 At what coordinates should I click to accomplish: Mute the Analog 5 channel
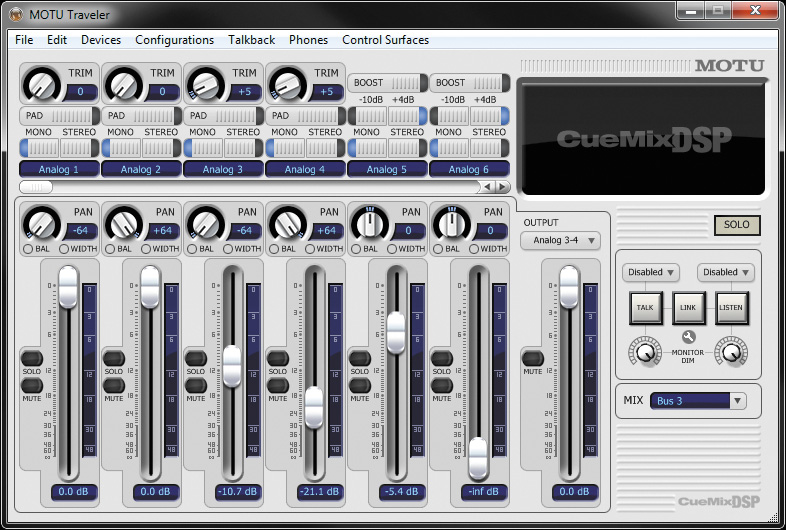[359, 385]
